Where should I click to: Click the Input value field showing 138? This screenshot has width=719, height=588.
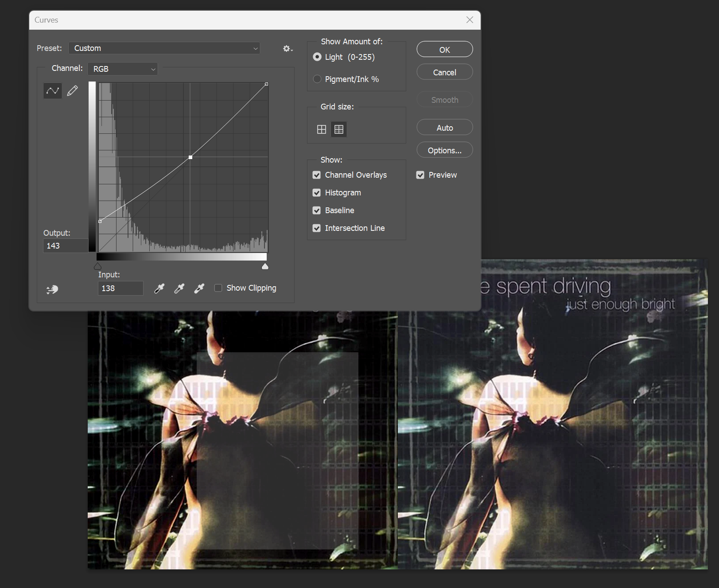coord(120,288)
